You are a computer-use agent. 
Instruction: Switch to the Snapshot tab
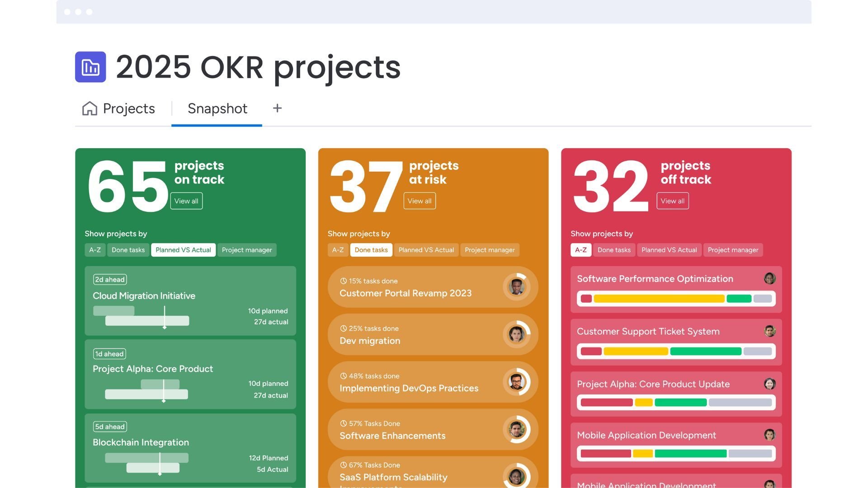pos(217,108)
